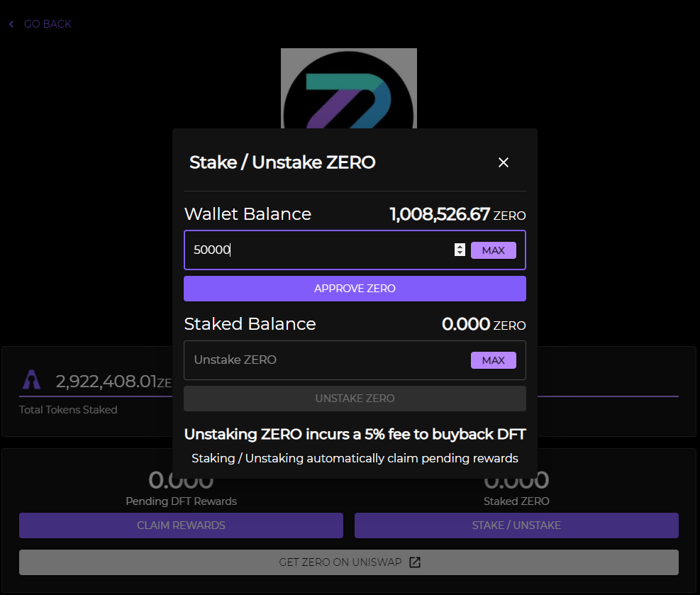The image size is (700, 595).
Task: Click the wallet balance value 1,008,526.67
Action: coord(440,214)
